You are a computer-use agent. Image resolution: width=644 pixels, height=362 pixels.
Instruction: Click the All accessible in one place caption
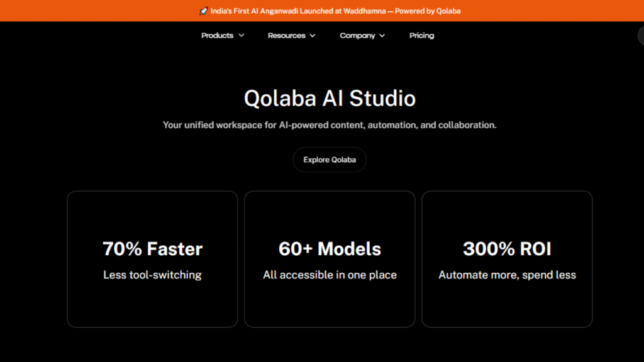pos(330,275)
